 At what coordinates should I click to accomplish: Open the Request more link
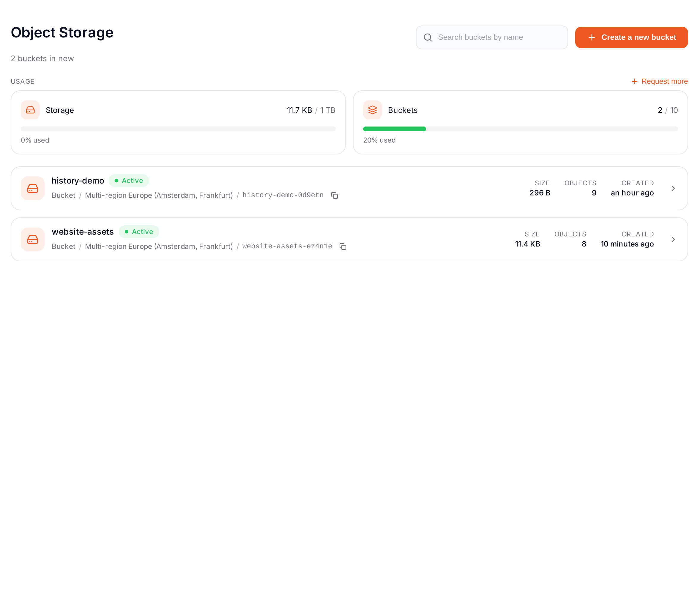coord(660,81)
